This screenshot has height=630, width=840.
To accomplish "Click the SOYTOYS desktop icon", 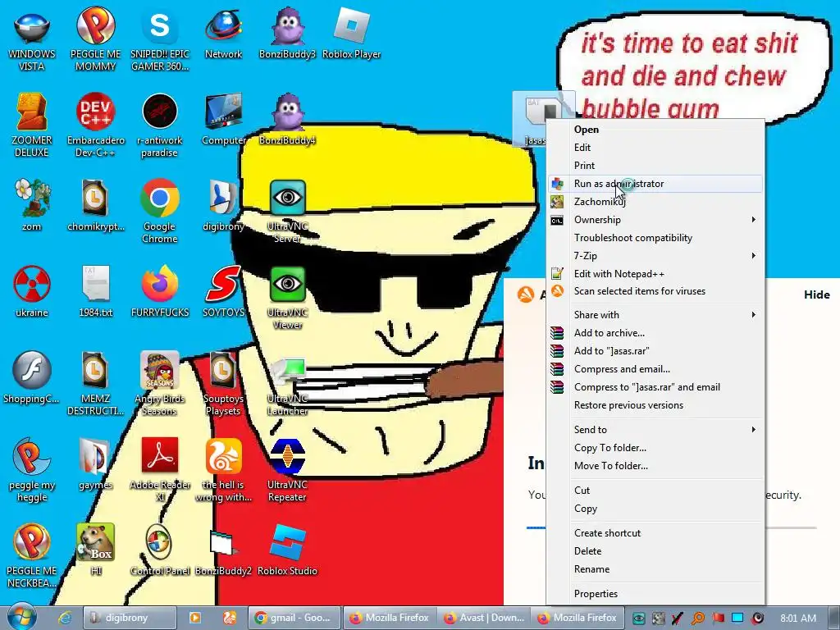I will (x=223, y=291).
